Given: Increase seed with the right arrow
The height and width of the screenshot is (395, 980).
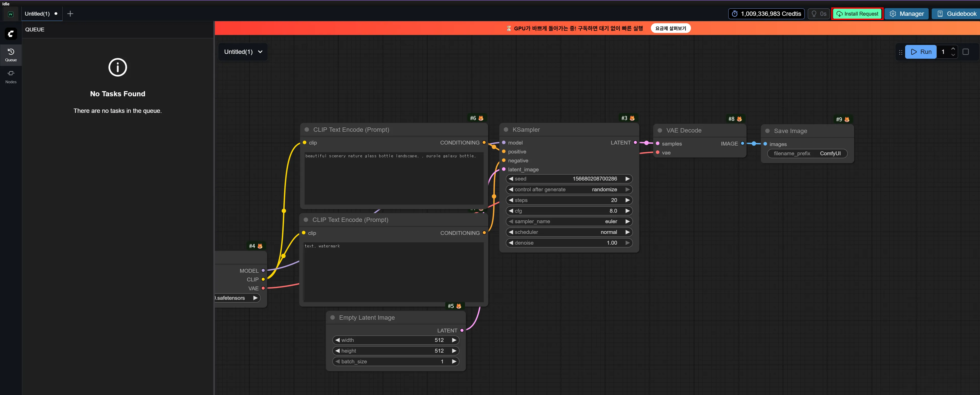Looking at the screenshot, I should pyautogui.click(x=627, y=179).
